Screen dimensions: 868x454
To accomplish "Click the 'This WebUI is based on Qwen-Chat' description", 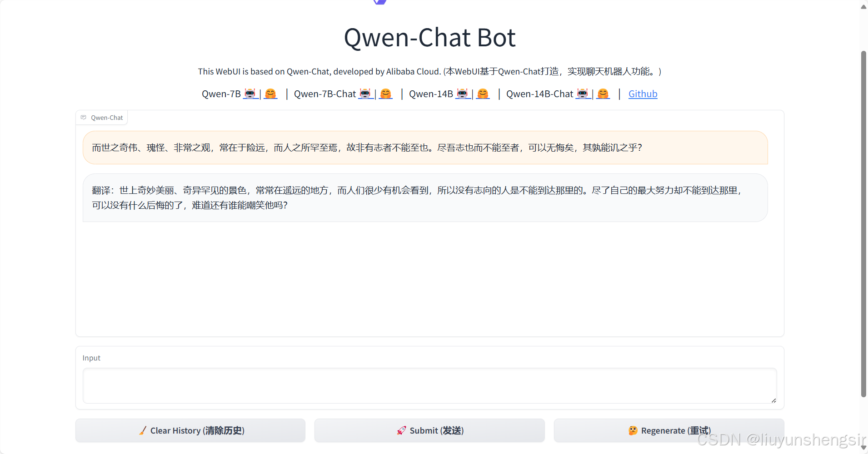I will [429, 71].
